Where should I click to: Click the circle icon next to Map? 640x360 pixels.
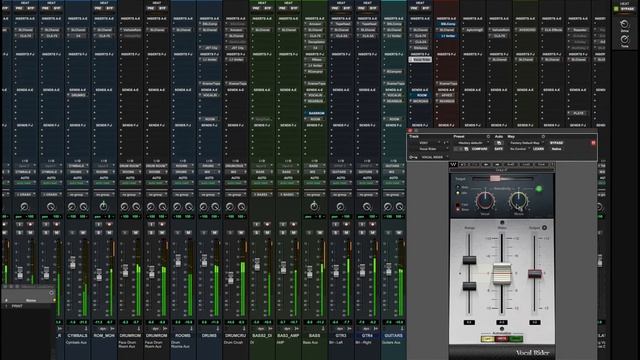pyautogui.click(x=543, y=137)
